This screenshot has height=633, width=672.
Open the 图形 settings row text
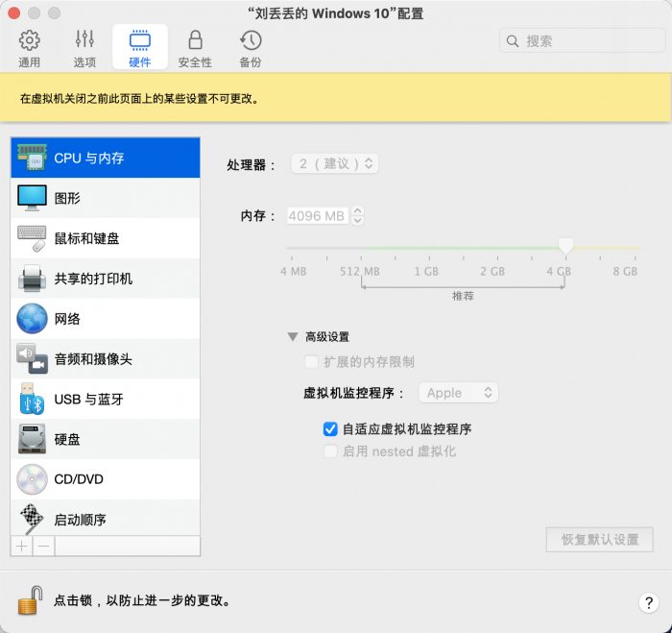(x=67, y=198)
